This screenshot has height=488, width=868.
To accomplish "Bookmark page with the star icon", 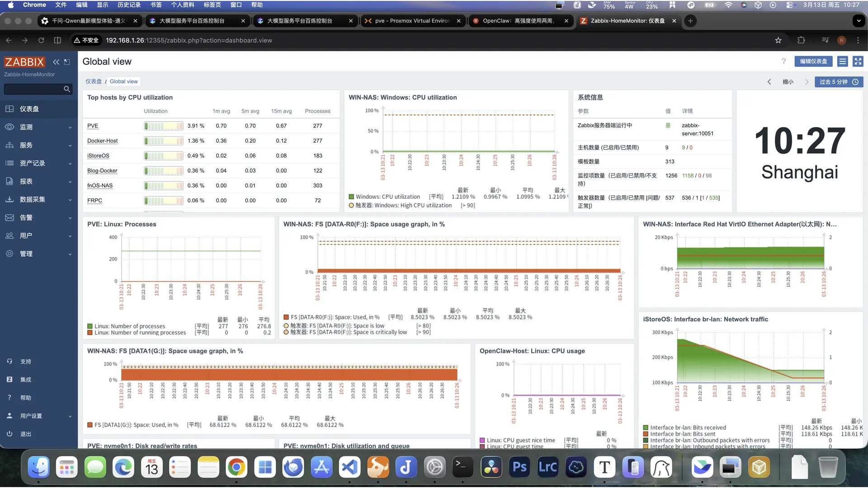I will [778, 40].
